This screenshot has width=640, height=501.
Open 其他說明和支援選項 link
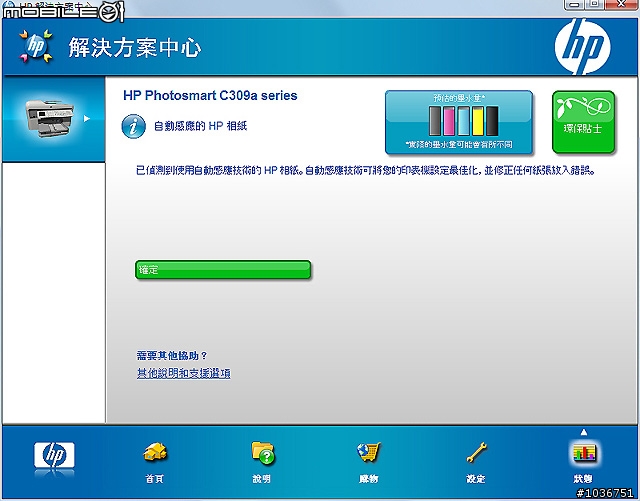click(x=184, y=373)
